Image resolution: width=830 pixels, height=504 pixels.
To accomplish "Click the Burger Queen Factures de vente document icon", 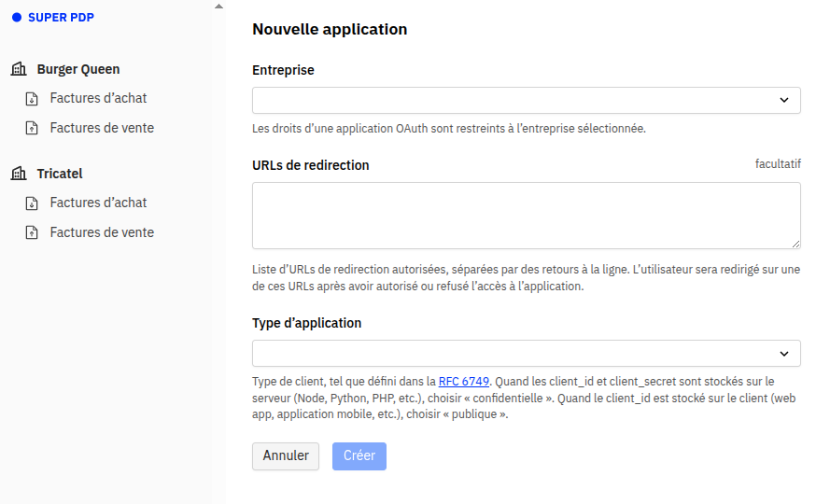I will [x=32, y=128].
